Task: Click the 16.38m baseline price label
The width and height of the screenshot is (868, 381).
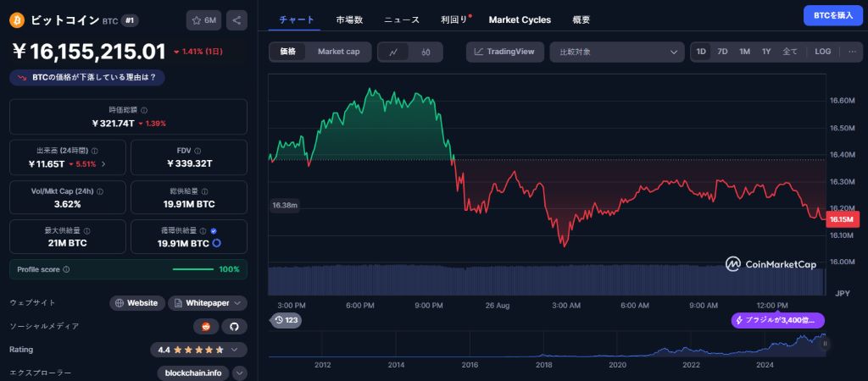Action: [x=285, y=205]
